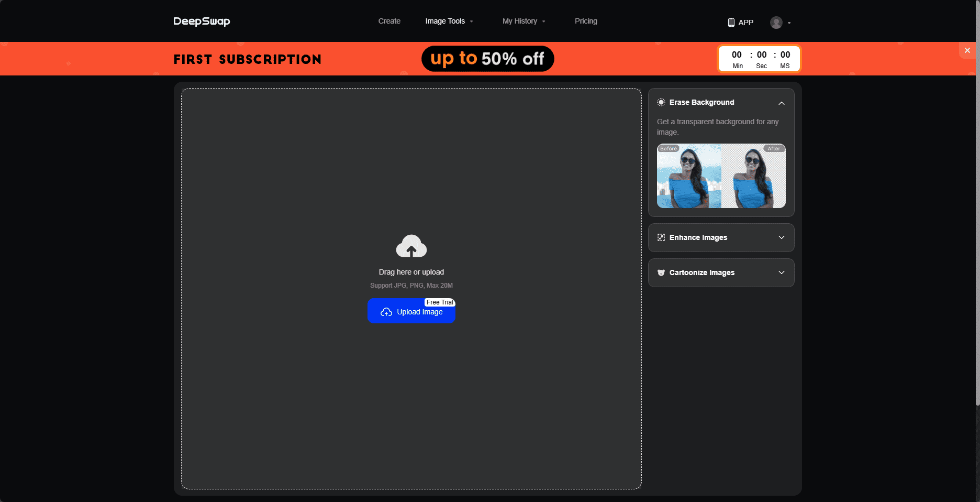
Task: Open the Pricing page
Action: [x=586, y=21]
